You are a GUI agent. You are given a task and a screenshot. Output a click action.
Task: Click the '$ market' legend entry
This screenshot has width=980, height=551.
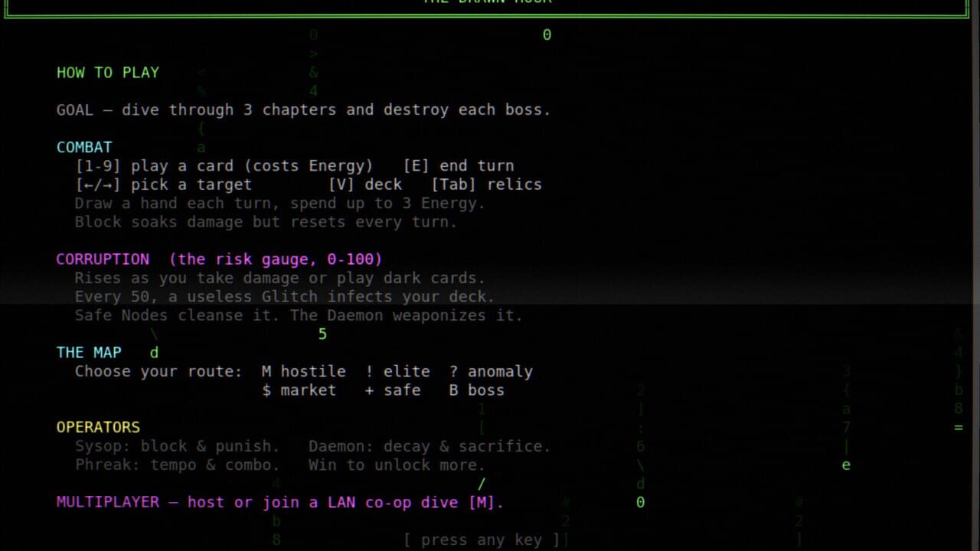[299, 390]
